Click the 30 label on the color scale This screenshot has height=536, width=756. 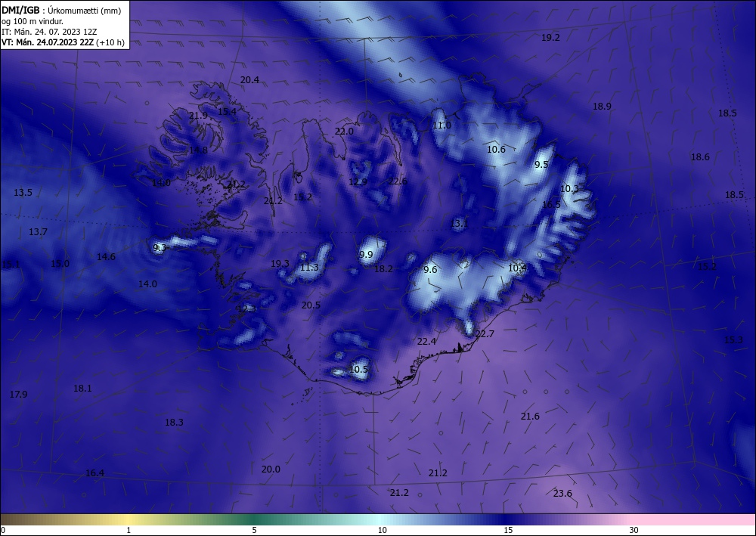click(634, 531)
